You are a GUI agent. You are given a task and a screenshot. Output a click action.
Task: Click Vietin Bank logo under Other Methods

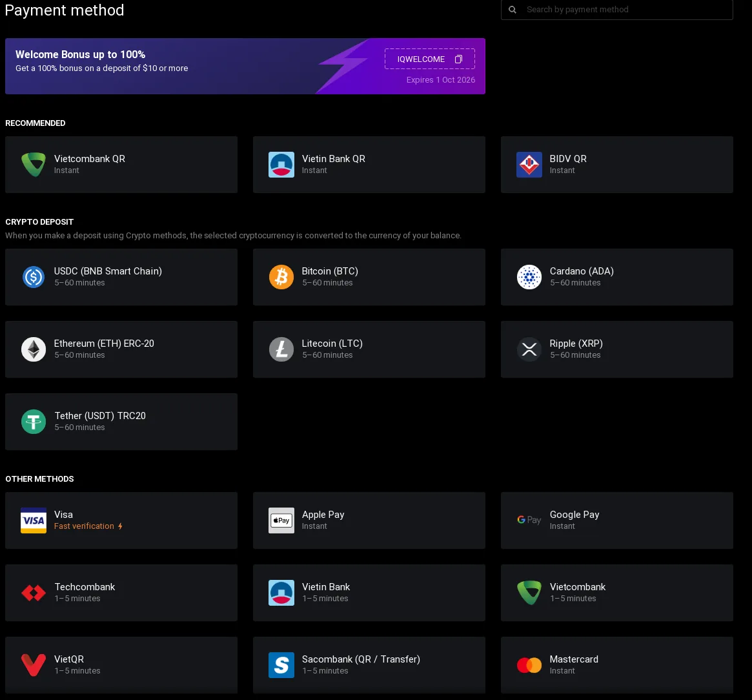pyautogui.click(x=281, y=593)
